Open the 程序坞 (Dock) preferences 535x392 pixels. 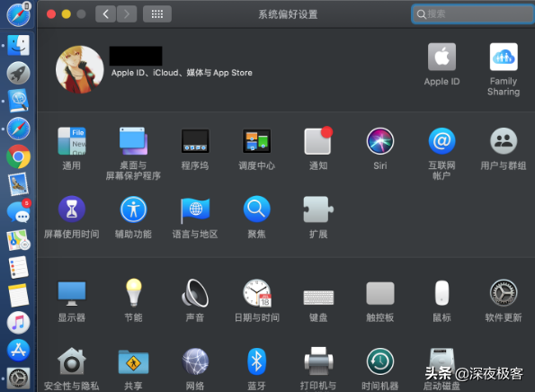coord(195,141)
